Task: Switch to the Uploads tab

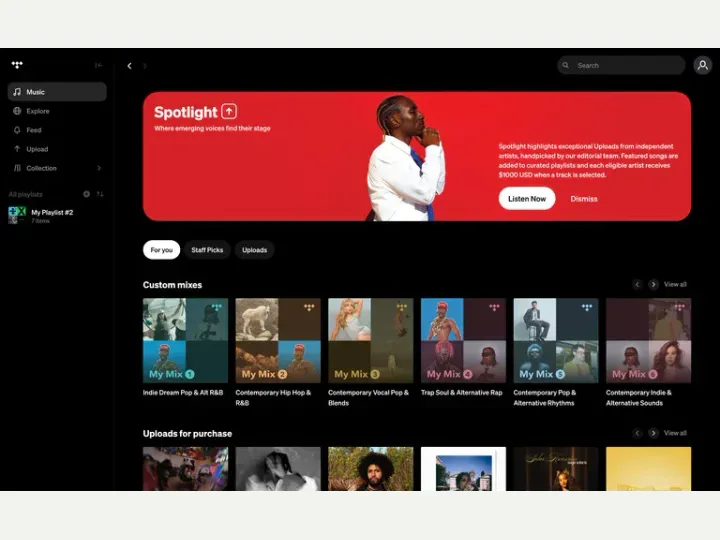Action: point(254,250)
